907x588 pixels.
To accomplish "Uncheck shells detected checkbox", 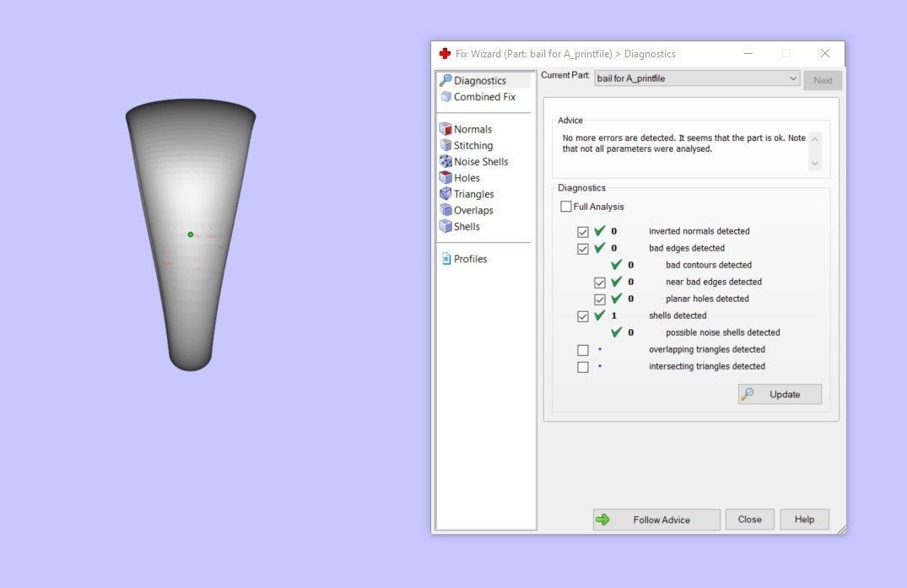I will pyautogui.click(x=582, y=316).
